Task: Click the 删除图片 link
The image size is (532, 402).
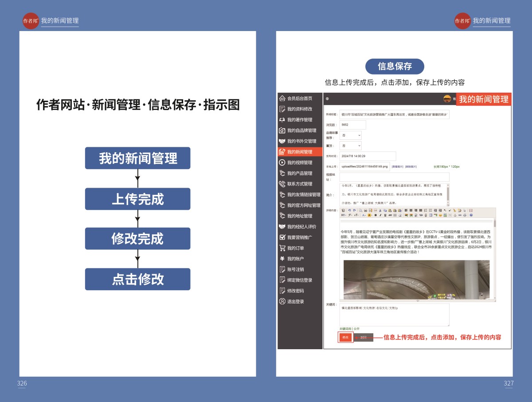Action: point(411,167)
